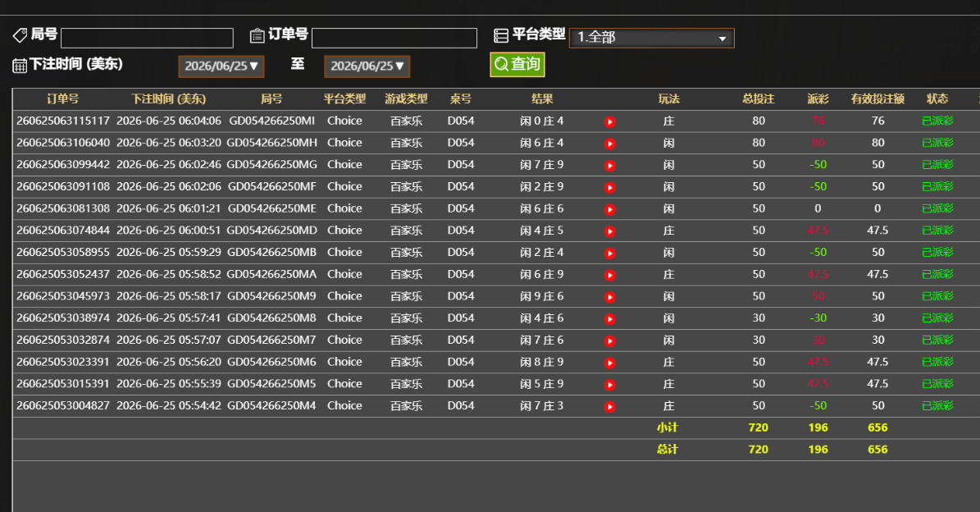Click the 状态 column header

click(x=937, y=98)
